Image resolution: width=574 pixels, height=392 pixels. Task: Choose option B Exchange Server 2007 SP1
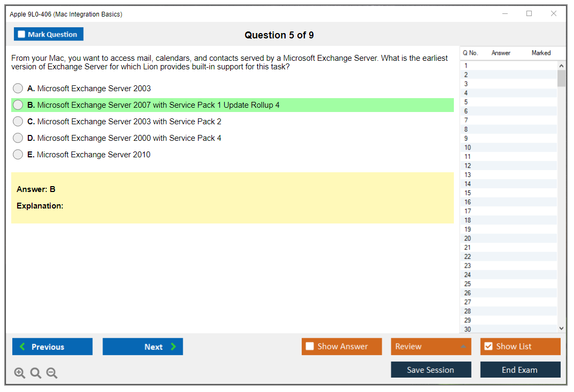coord(18,105)
